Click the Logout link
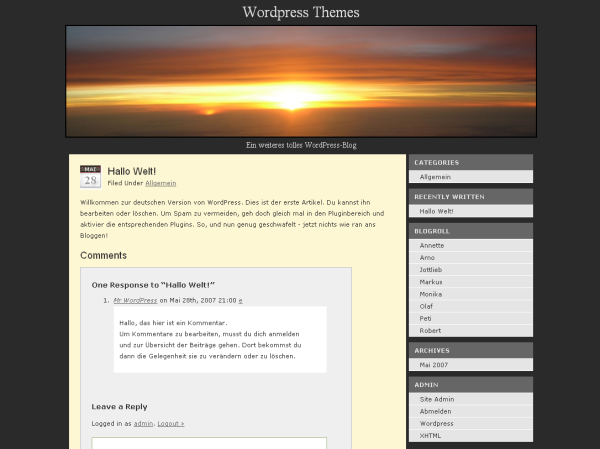600x449 pixels. (x=171, y=423)
